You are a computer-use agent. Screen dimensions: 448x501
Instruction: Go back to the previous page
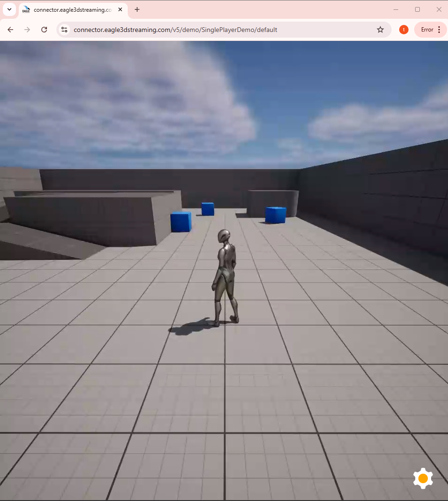point(10,30)
